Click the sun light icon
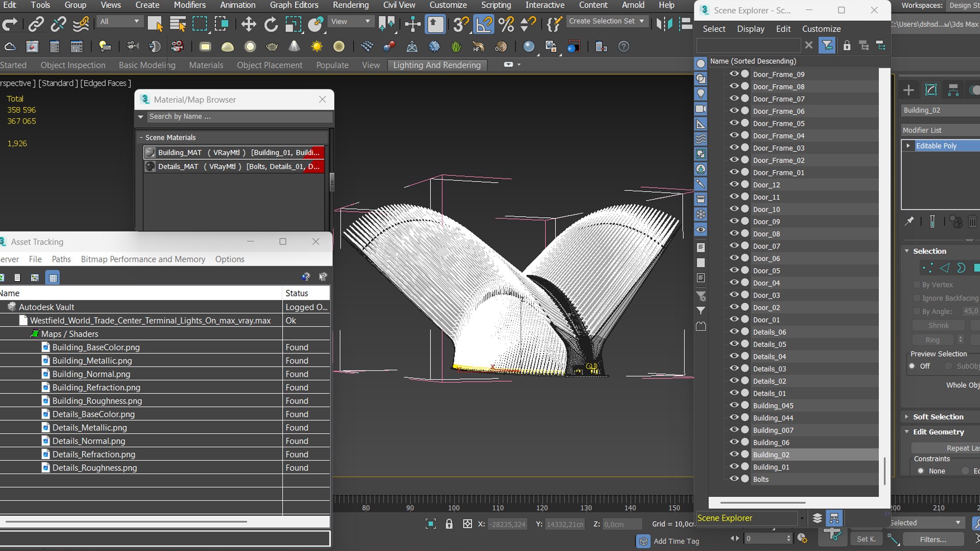This screenshot has width=980, height=551. click(x=317, y=47)
